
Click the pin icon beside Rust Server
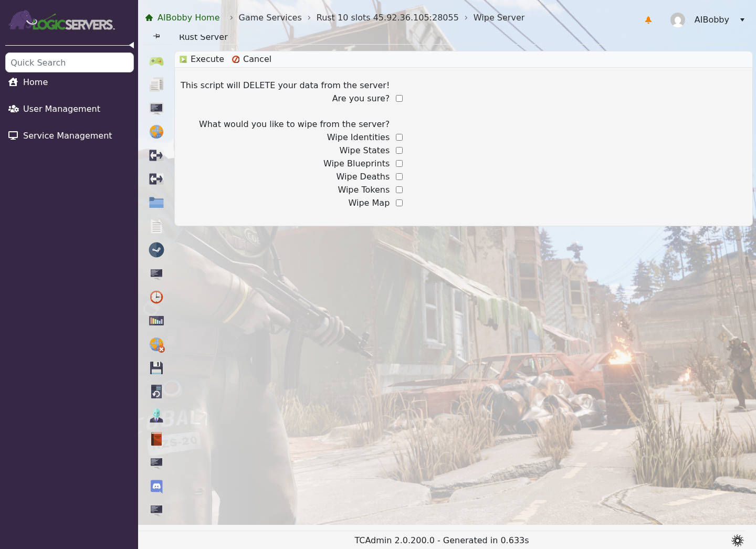pyautogui.click(x=156, y=36)
